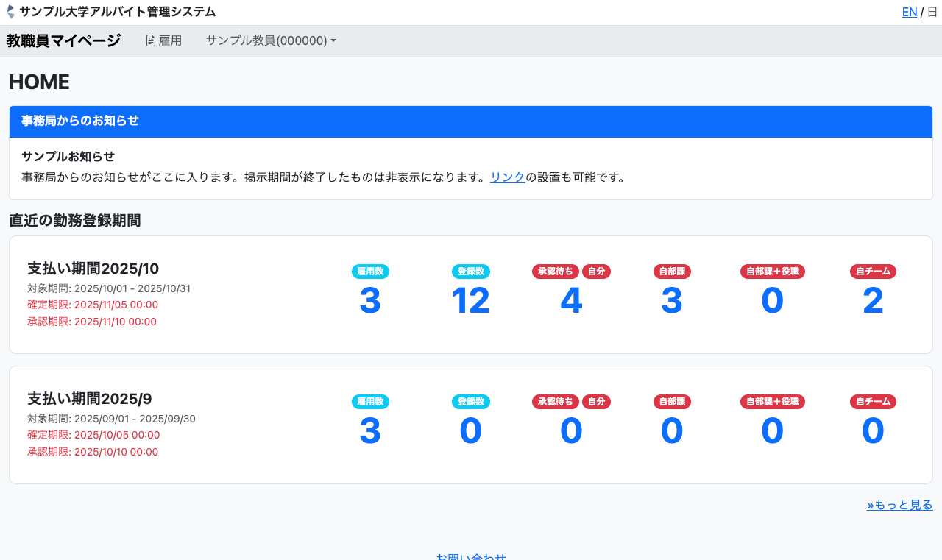942x560 pixels.
Task: Select 教職員マイページ in the menu bar
Action: (63, 40)
